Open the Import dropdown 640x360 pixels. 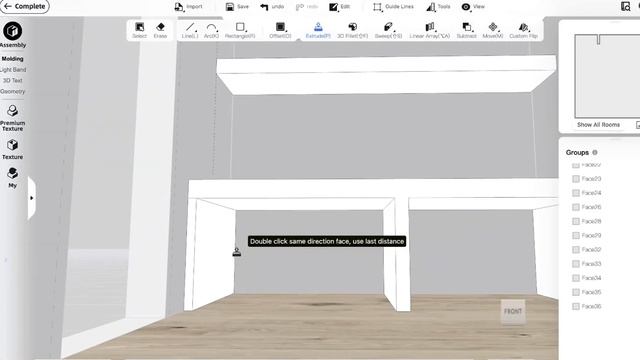[189, 7]
